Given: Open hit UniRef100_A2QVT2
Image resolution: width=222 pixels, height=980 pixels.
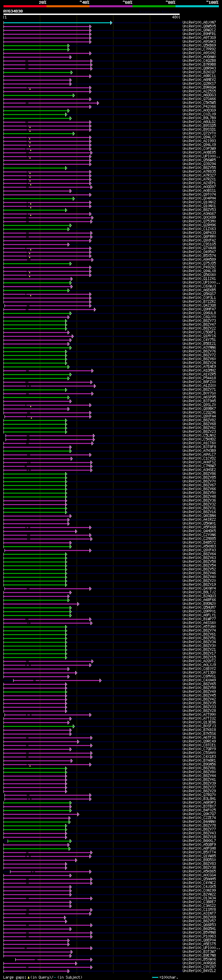Looking at the screenshot, I should tap(199, 661).
